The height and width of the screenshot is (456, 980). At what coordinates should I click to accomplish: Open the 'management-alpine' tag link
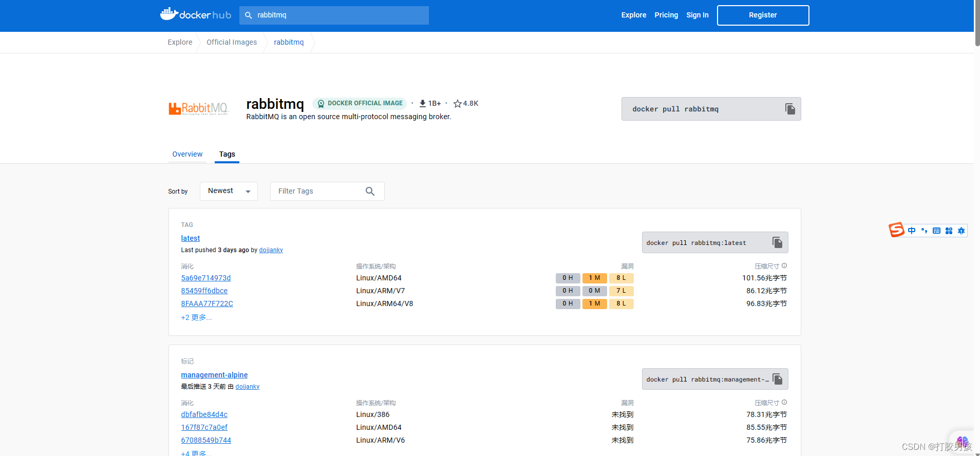pyautogui.click(x=214, y=375)
